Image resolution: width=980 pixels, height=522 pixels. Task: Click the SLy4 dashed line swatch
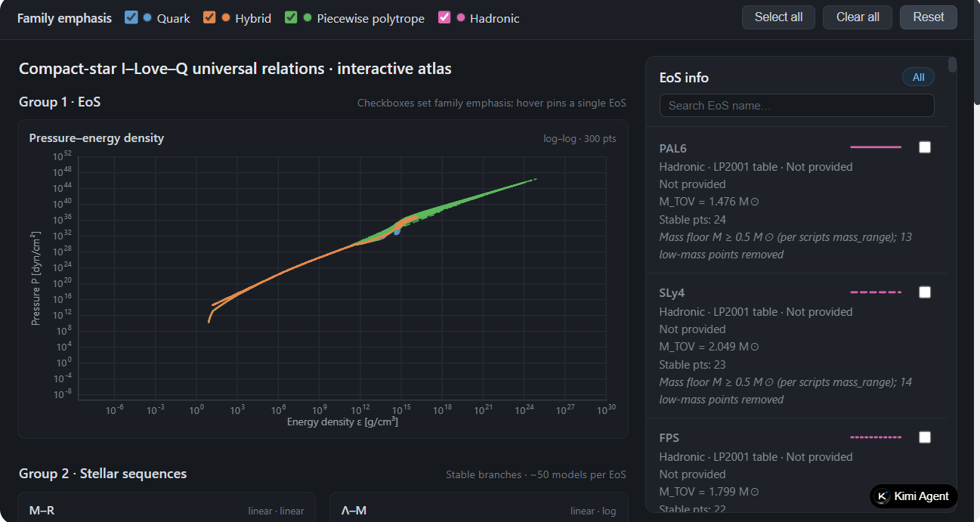point(876,292)
